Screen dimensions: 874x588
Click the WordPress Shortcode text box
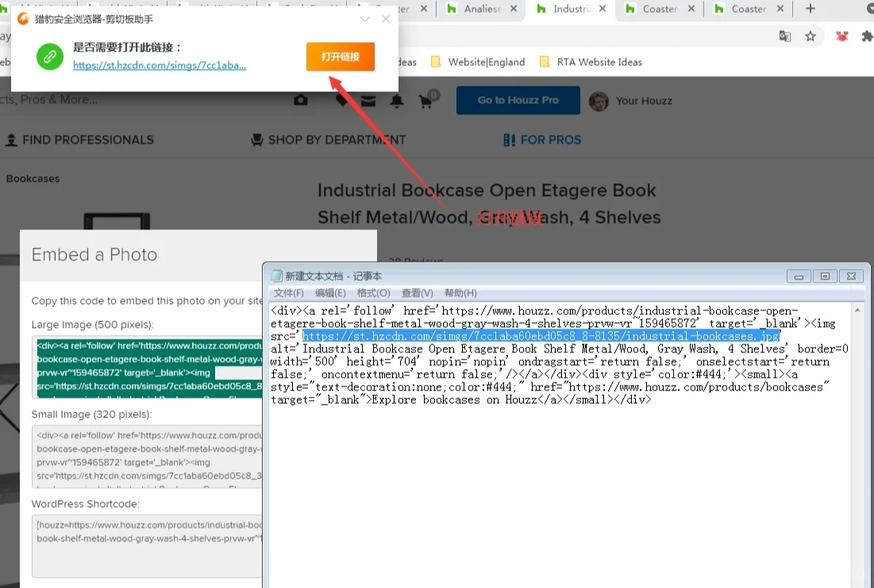tap(147, 546)
